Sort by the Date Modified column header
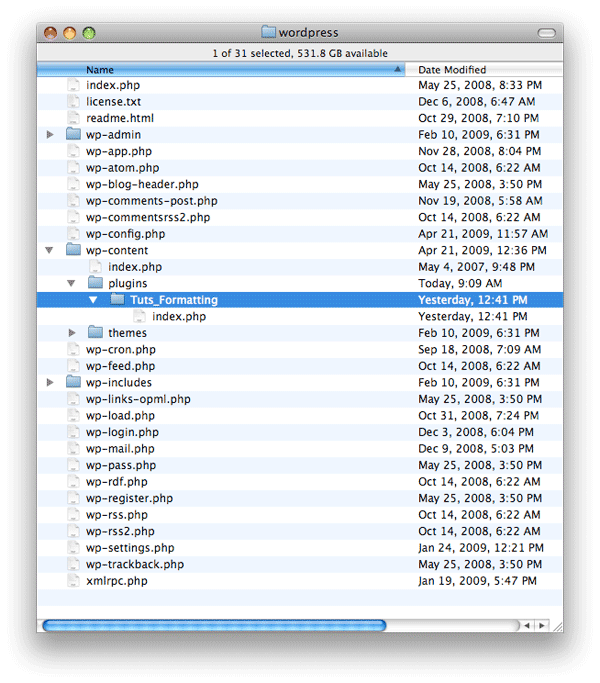600x683 pixels. click(x=484, y=70)
